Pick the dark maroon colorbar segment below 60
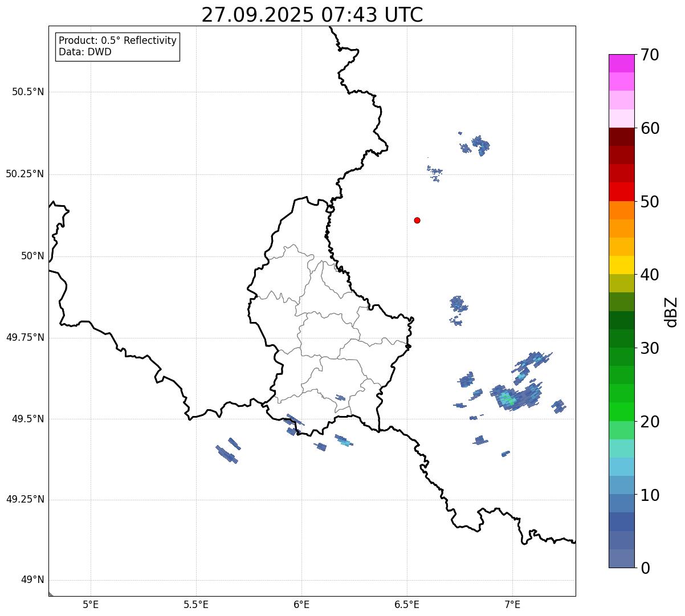 [x=621, y=137]
